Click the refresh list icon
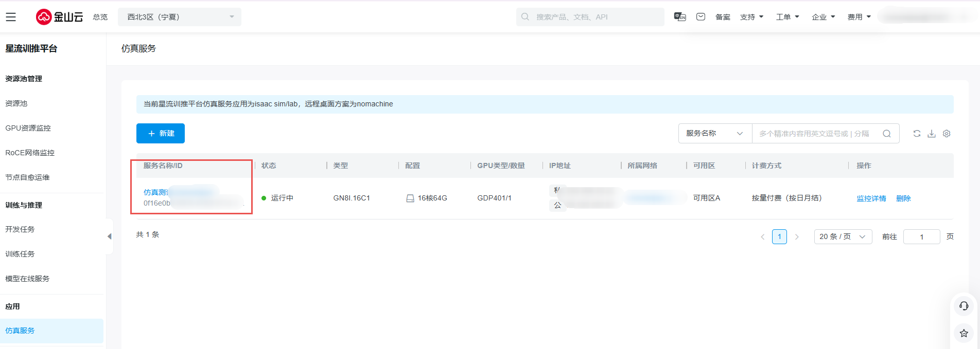The image size is (980, 349). [917, 134]
